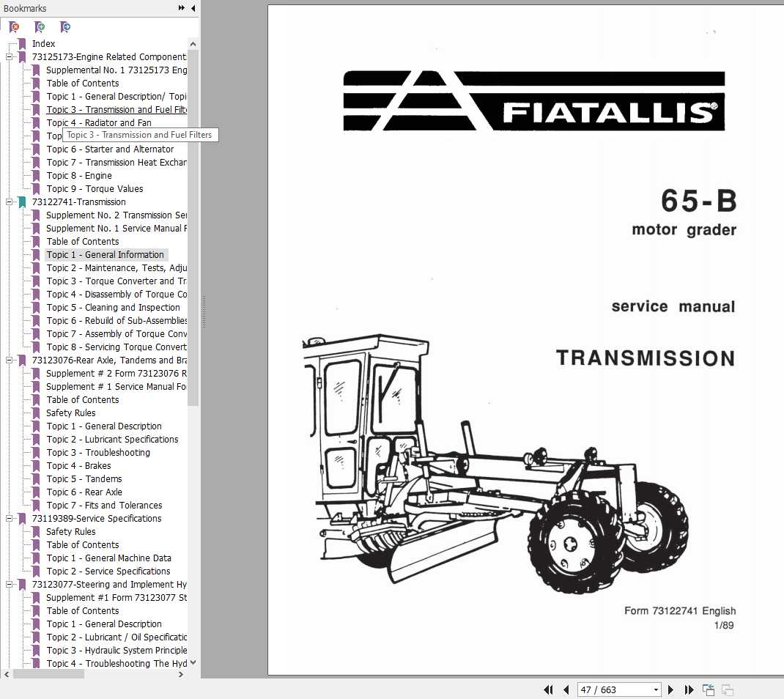Collapse the 73119389-Service Specifications node
The image size is (784, 699).
[9, 519]
